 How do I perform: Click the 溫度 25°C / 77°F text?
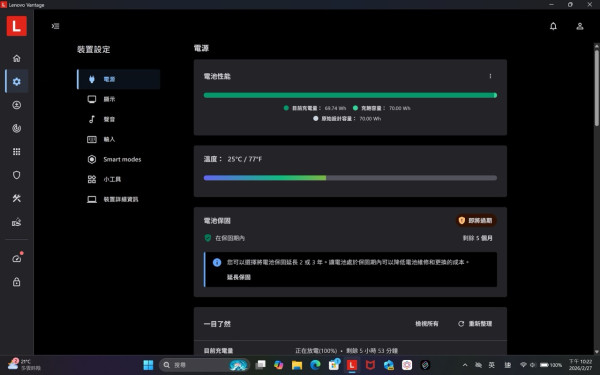click(233, 159)
